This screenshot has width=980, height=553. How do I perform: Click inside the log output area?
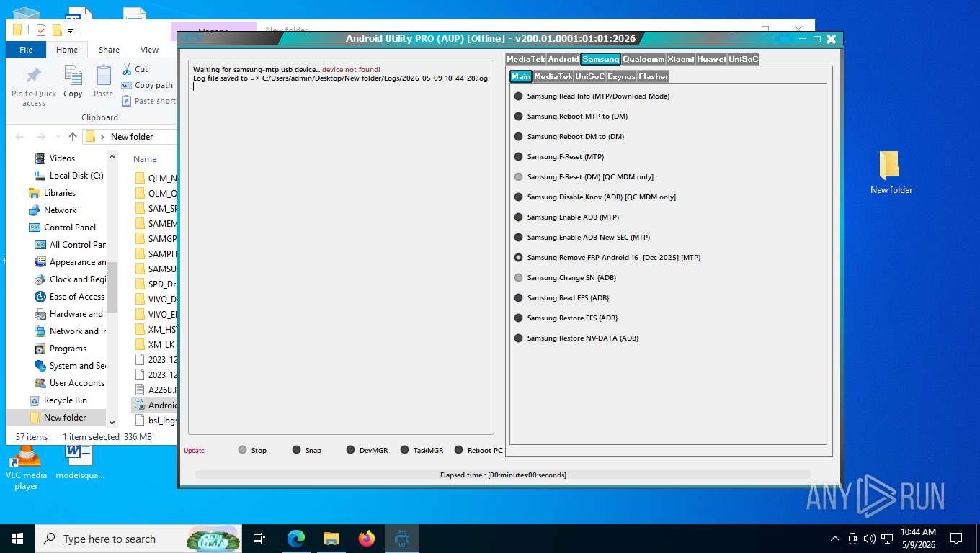[341, 247]
